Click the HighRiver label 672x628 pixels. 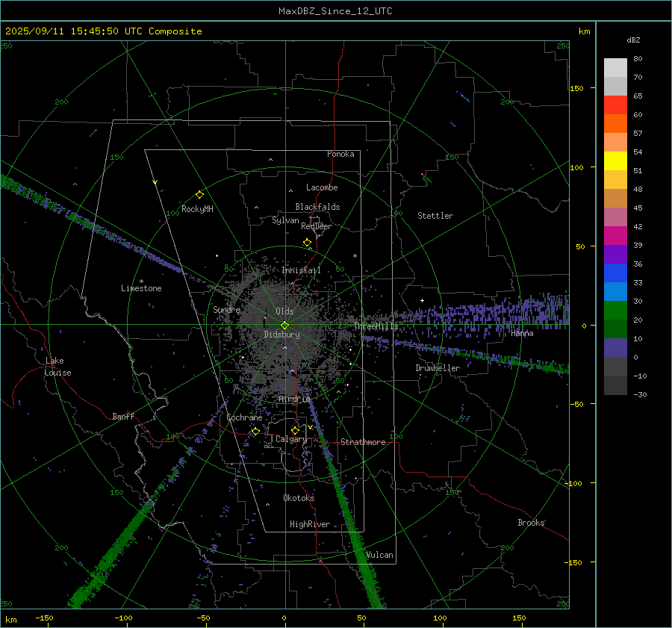click(x=310, y=524)
